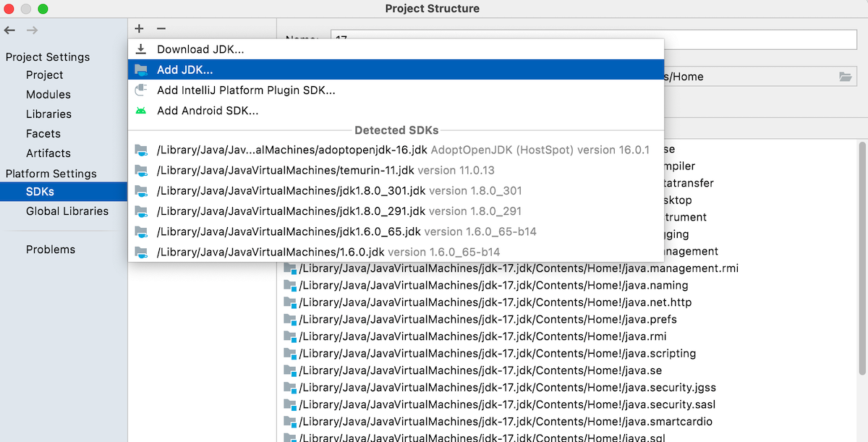
Task: Choose Download JDK... from the popup
Action: pyautogui.click(x=396, y=49)
